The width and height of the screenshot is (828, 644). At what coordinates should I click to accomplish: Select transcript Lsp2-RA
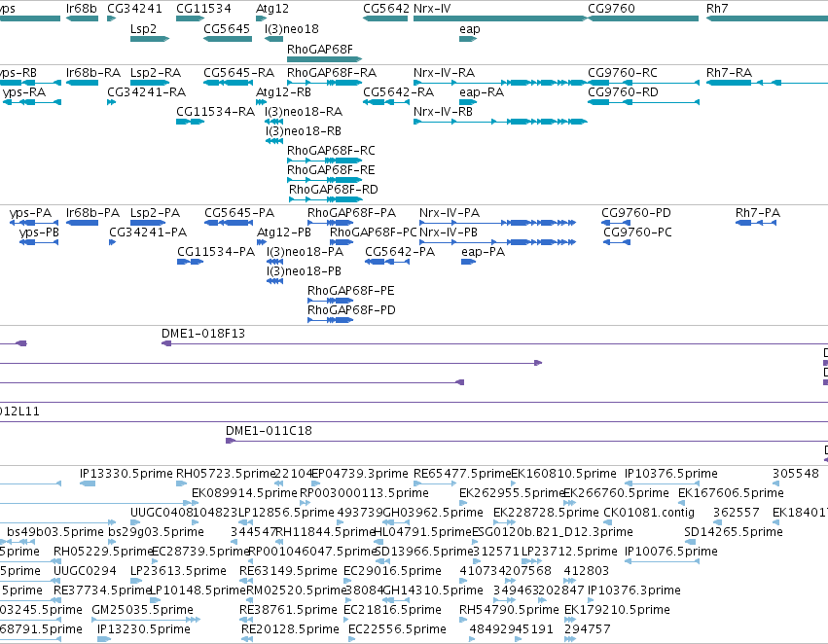(x=156, y=73)
